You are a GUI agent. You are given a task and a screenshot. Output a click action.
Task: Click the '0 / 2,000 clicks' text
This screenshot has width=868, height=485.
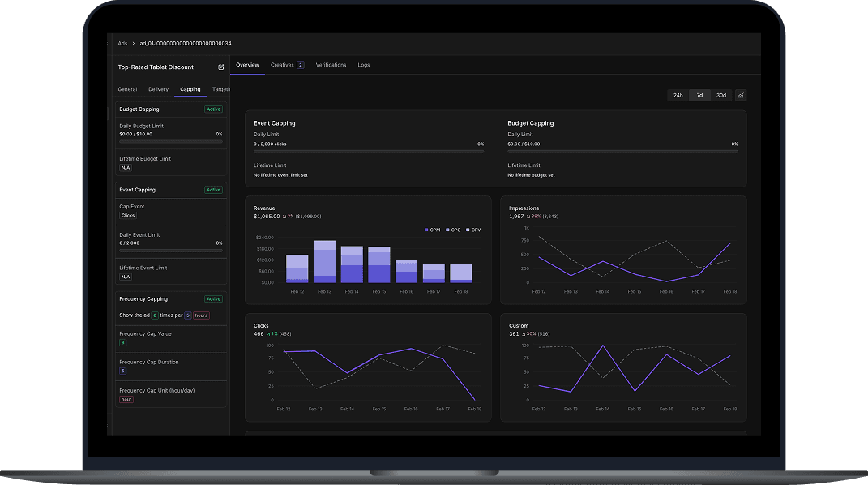(270, 144)
